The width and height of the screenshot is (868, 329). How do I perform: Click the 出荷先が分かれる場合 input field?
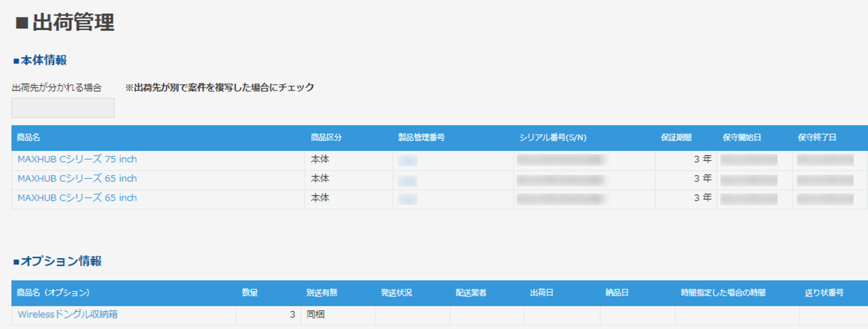pos(63,108)
